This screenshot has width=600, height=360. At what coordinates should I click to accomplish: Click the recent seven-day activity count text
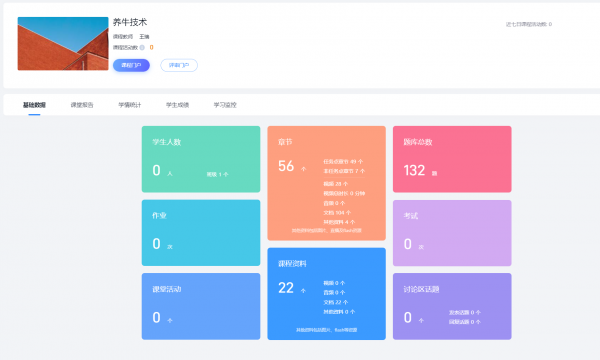tap(529, 24)
